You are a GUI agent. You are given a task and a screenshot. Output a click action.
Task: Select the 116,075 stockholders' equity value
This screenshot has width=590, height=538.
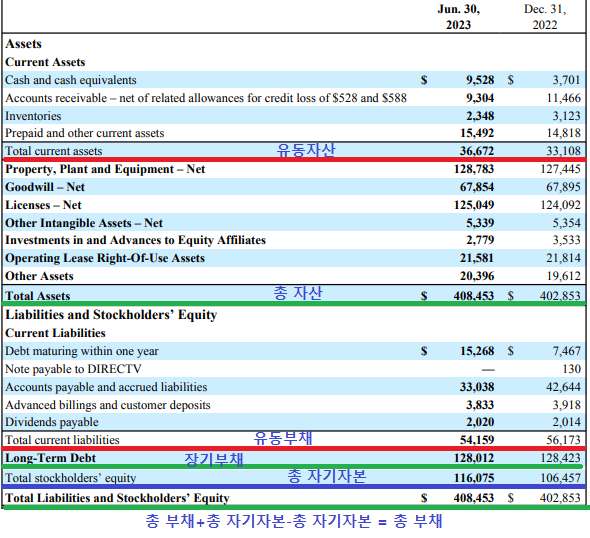(x=474, y=478)
